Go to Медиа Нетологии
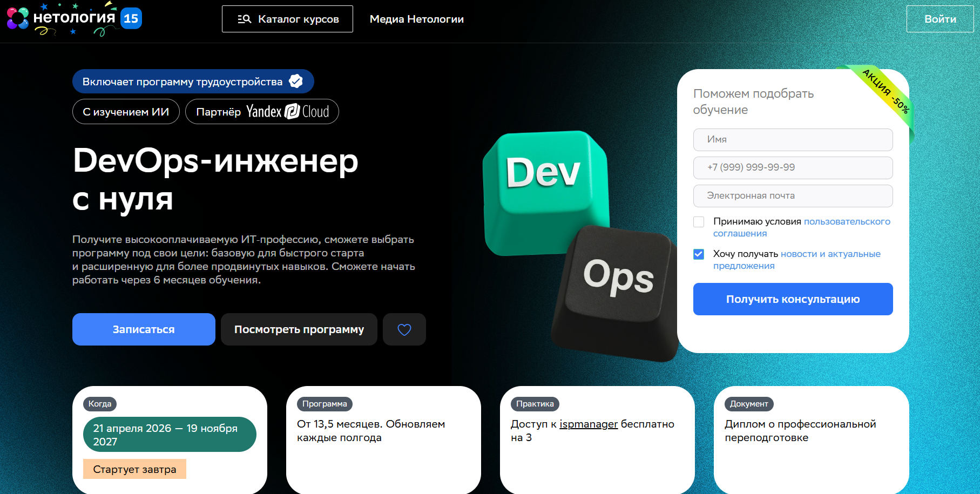This screenshot has width=980, height=494. (x=416, y=19)
